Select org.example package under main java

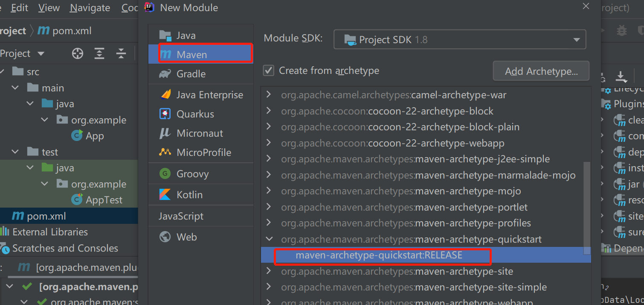click(x=99, y=120)
